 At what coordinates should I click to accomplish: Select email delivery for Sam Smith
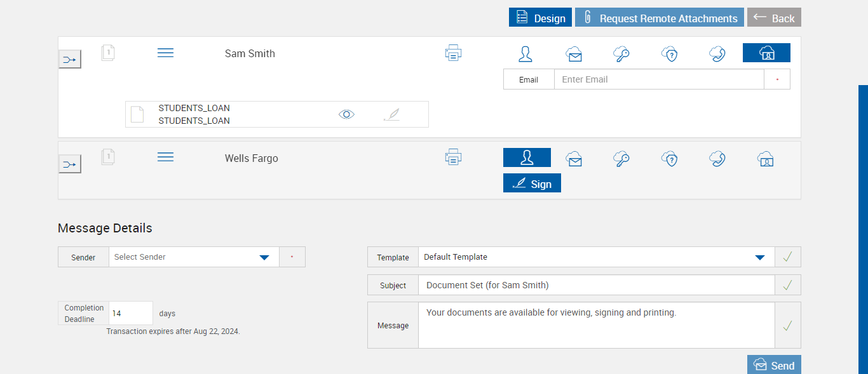(x=574, y=54)
